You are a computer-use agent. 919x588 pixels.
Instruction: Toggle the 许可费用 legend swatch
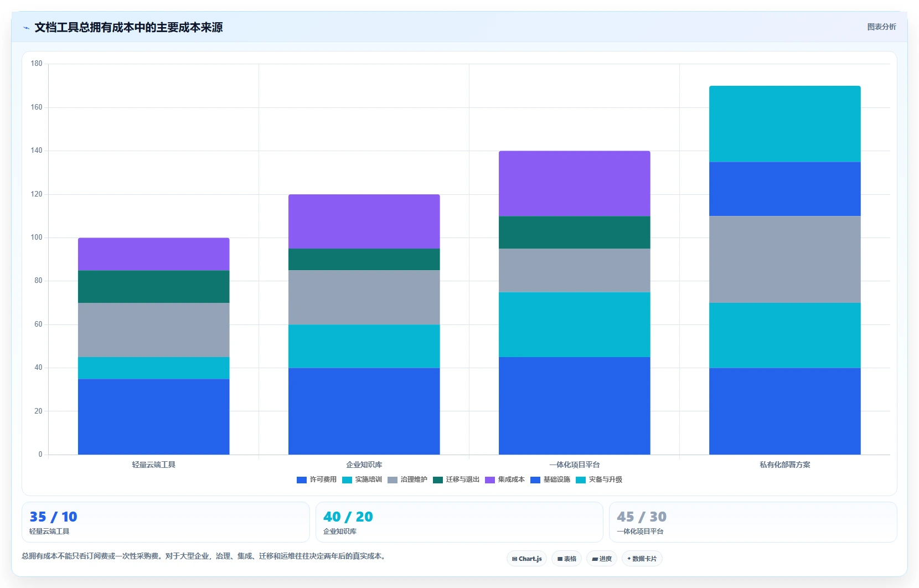pyautogui.click(x=302, y=480)
